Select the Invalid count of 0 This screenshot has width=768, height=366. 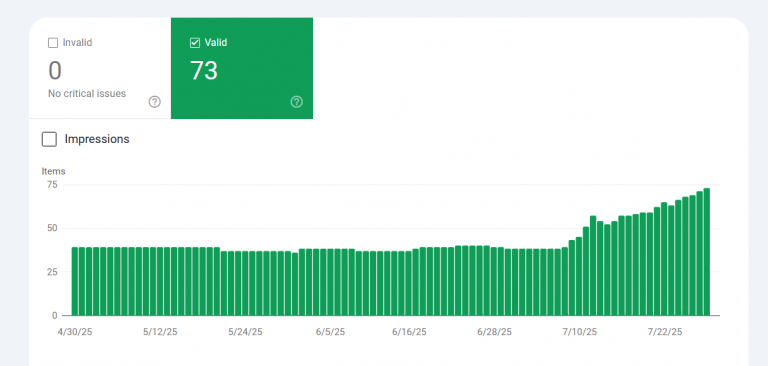[x=55, y=71]
